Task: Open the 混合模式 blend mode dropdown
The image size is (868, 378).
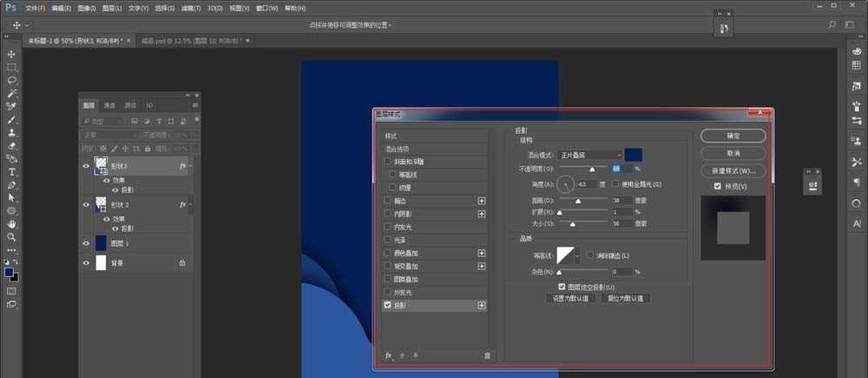Action: tap(590, 154)
